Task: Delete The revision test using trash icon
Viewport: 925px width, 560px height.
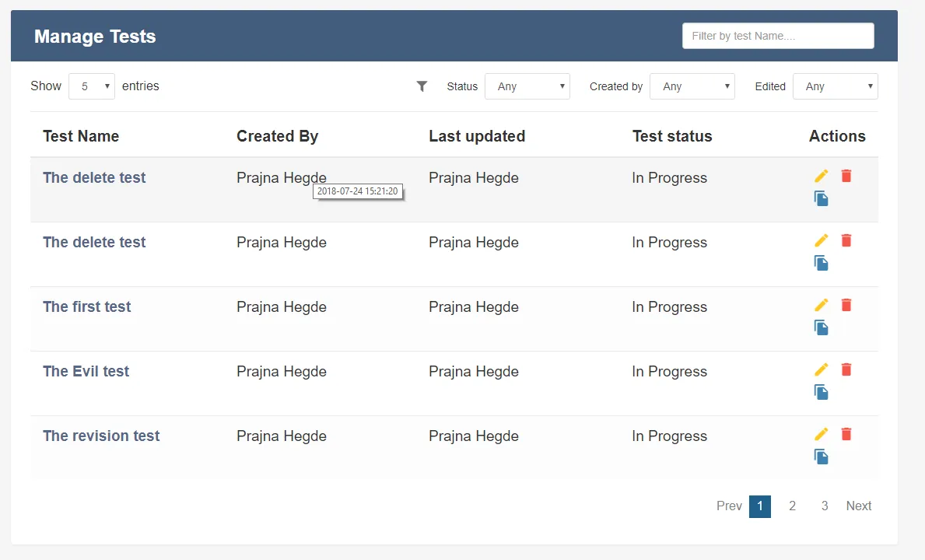Action: coord(846,435)
